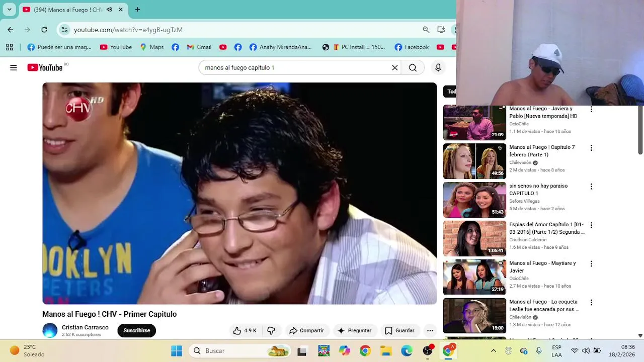Screen dimensions: 644x362
Task: Open Cristian Carrasco channel avatar
Action: click(x=50, y=330)
